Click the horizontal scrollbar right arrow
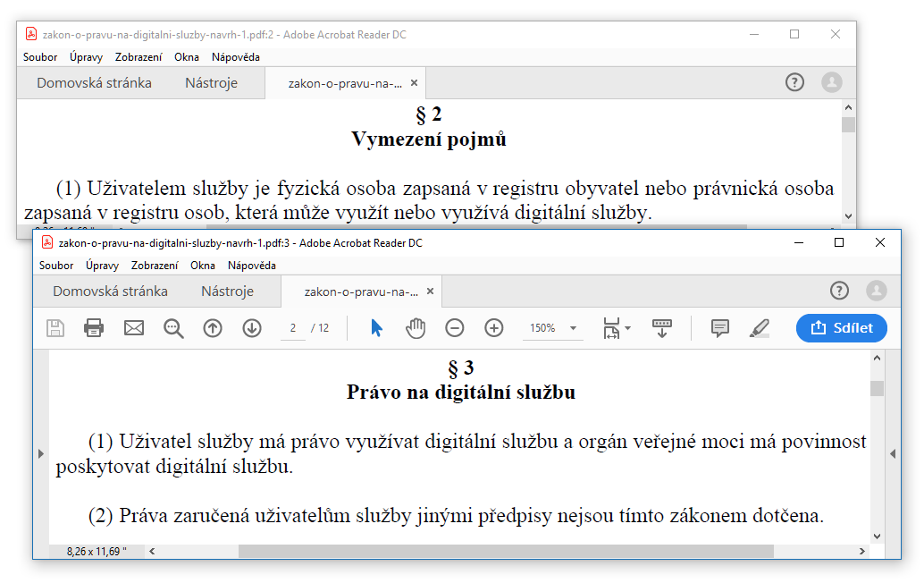Image resolution: width=924 pixels, height=583 pixels. 862,551
